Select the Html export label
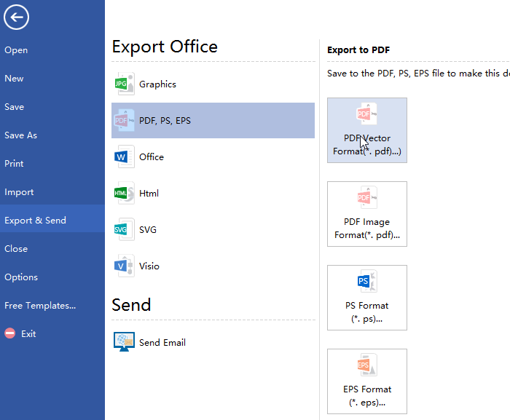The height and width of the screenshot is (420, 510). (149, 193)
